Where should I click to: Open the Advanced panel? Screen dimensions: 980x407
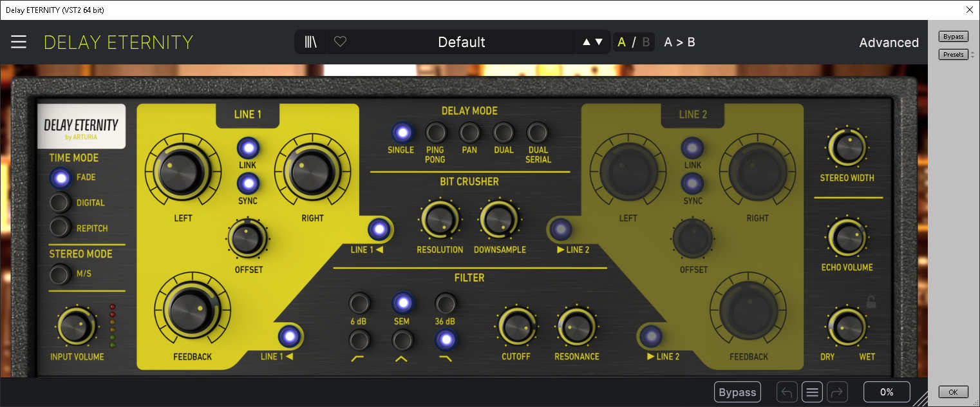889,43
